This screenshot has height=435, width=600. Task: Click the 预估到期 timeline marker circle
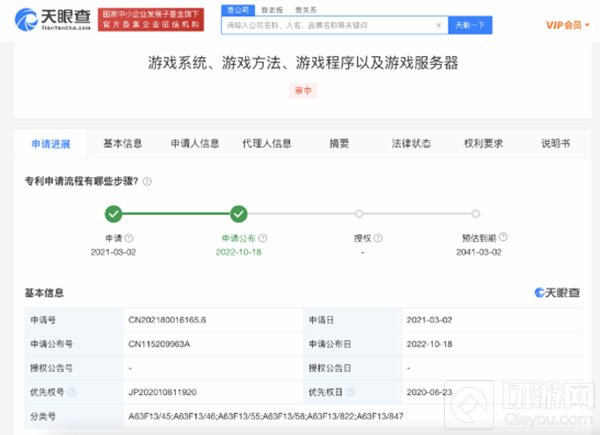[476, 213]
